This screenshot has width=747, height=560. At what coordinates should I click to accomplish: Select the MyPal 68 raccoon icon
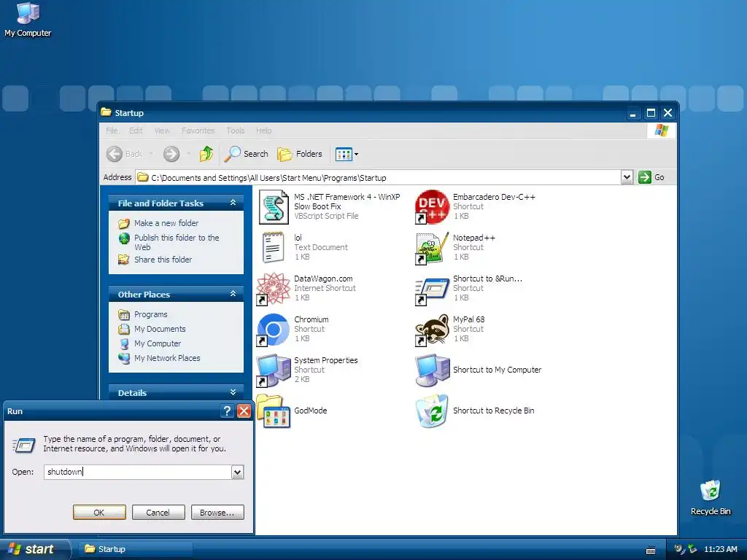(432, 330)
